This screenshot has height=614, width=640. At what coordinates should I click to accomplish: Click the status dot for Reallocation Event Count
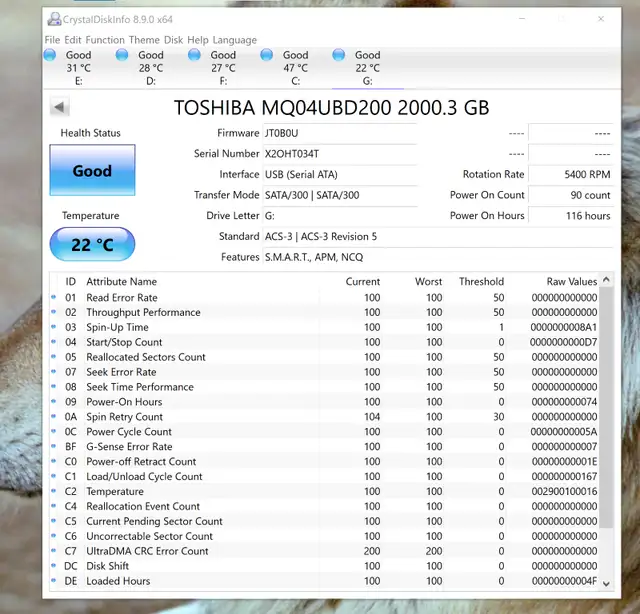(53, 505)
